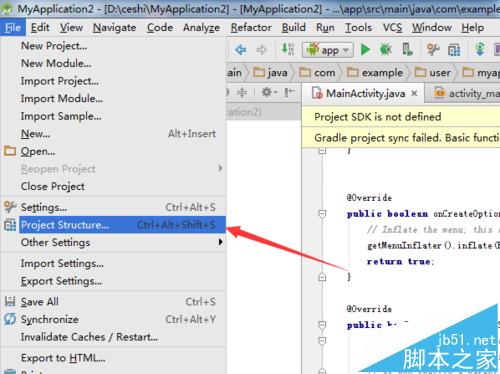The image size is (500, 374).
Task: Expand the Reopen Project submenu arrow
Action: (220, 169)
